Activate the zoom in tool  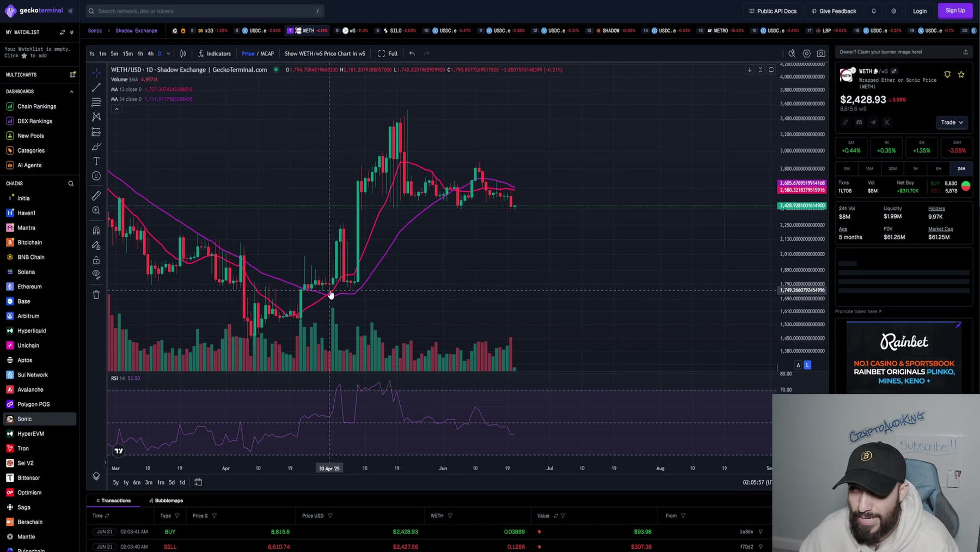[x=96, y=210]
